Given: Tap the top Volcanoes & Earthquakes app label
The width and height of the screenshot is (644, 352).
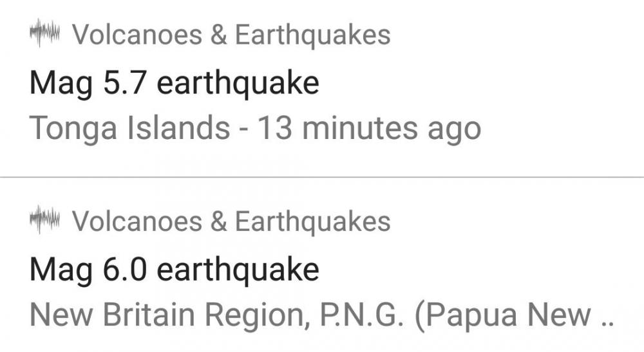Looking at the screenshot, I should tap(231, 35).
